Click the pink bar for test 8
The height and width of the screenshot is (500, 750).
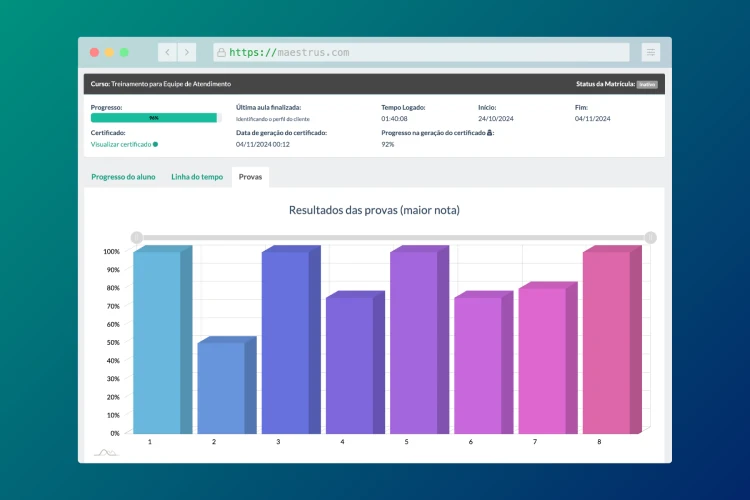point(606,342)
